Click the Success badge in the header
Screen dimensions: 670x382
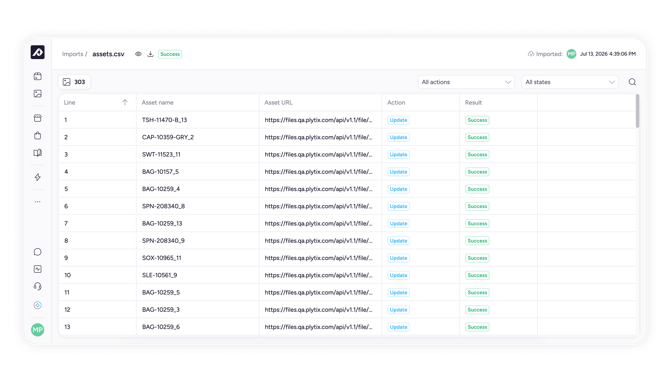(170, 54)
